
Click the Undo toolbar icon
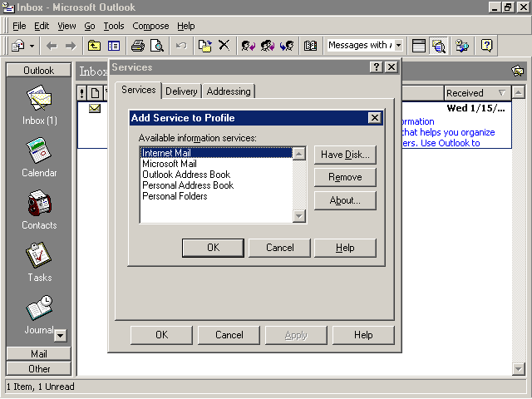(181, 46)
